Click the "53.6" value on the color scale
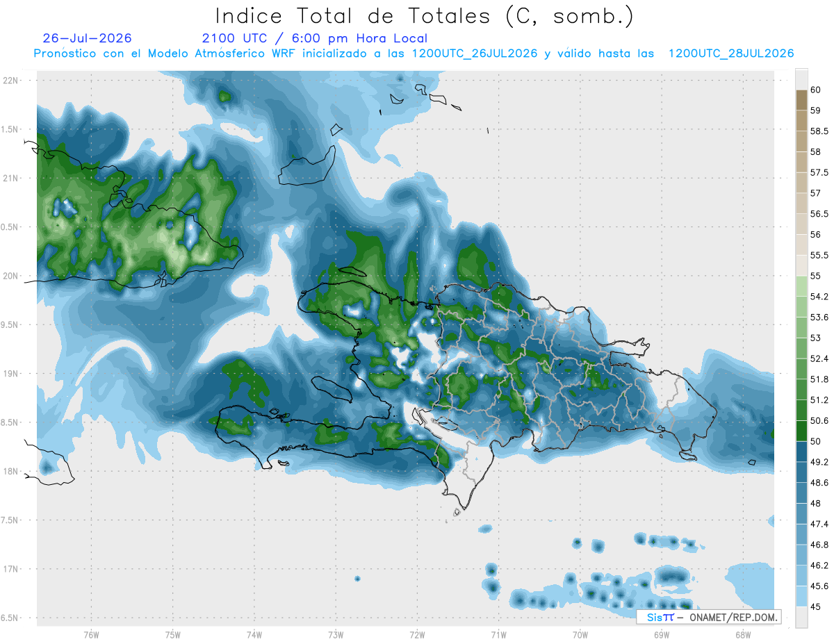Image resolution: width=834 pixels, height=644 pixels. (819, 317)
